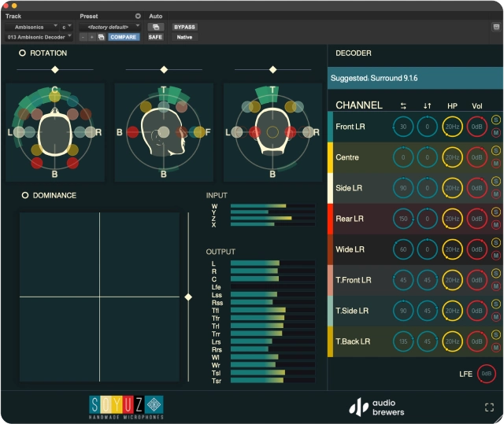Screen dimensions: 504x424
Task: Open the Preset menu arrow
Action: (138, 16)
